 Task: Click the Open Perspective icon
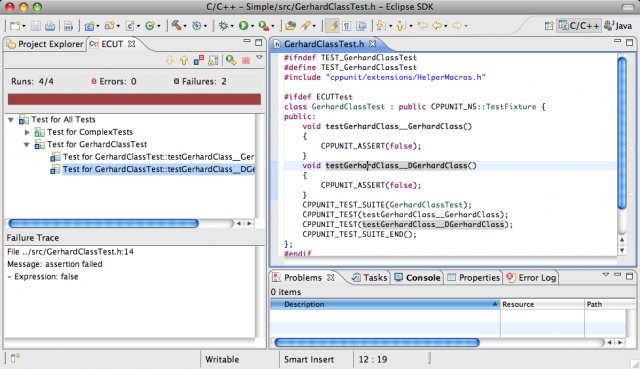pos(549,26)
